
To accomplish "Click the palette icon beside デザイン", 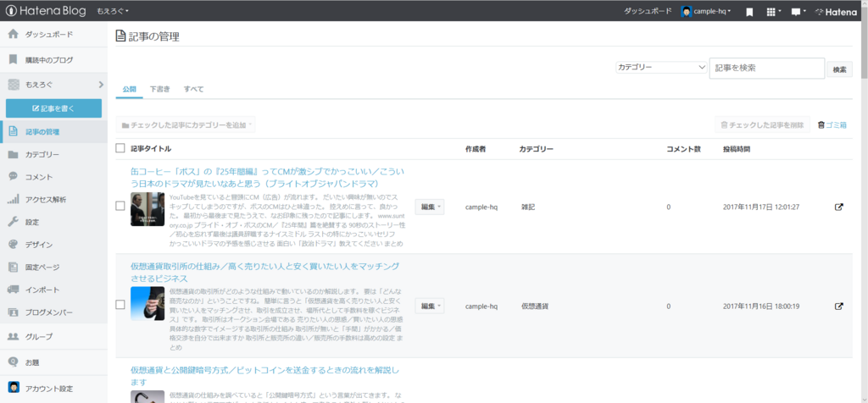I will pyautogui.click(x=14, y=245).
